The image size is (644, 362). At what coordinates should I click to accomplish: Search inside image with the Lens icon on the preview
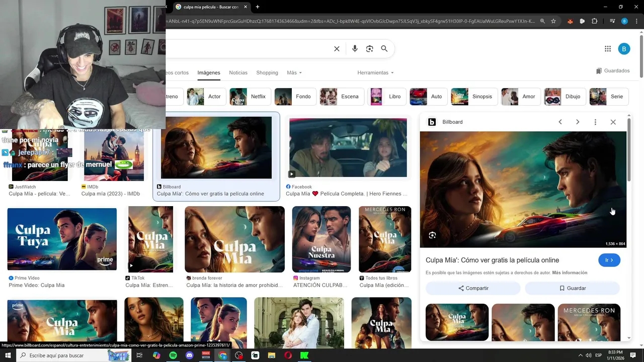[432, 235]
